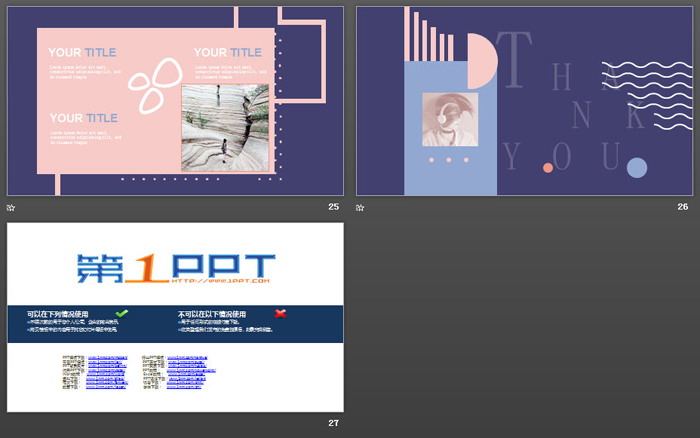The image size is (700, 438).
Task: Click the slide number 26 label
Action: pyautogui.click(x=683, y=207)
